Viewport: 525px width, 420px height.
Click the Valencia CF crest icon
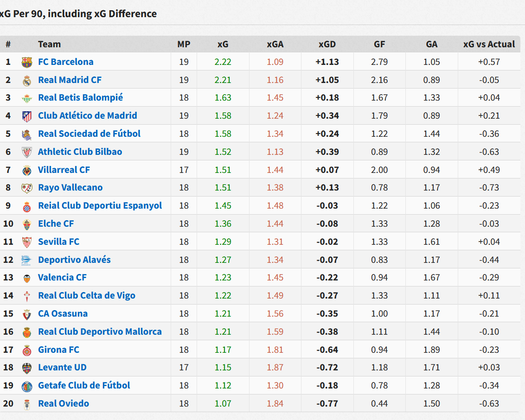27,279
